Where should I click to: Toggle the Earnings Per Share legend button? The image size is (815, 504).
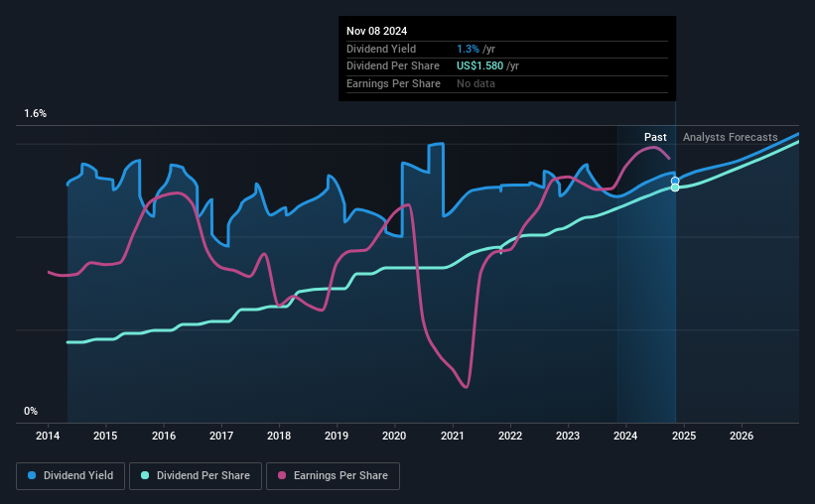point(333,476)
